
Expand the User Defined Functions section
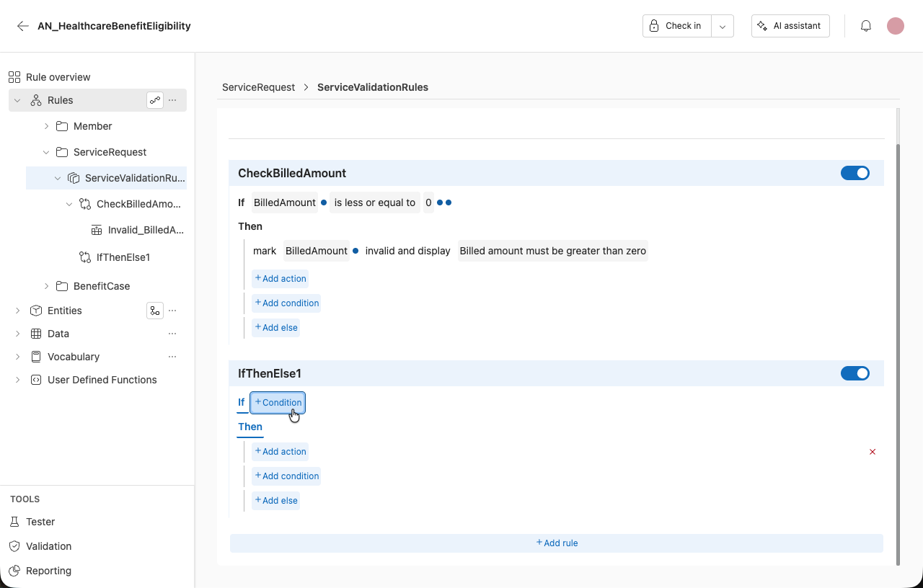pyautogui.click(x=17, y=380)
